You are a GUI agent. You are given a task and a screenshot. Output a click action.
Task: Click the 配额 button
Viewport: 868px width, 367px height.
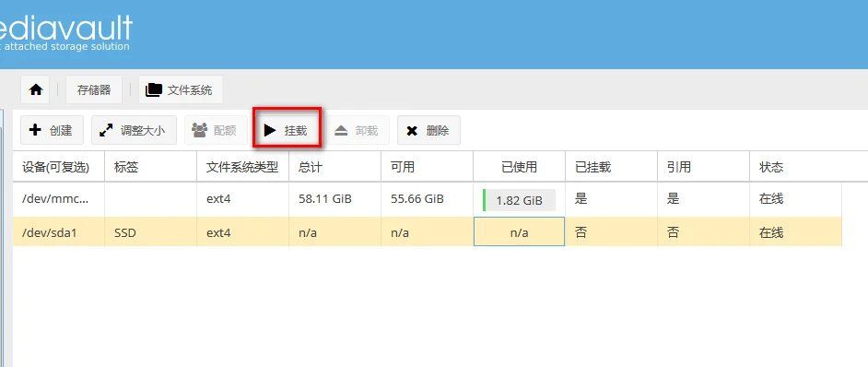coord(216,130)
